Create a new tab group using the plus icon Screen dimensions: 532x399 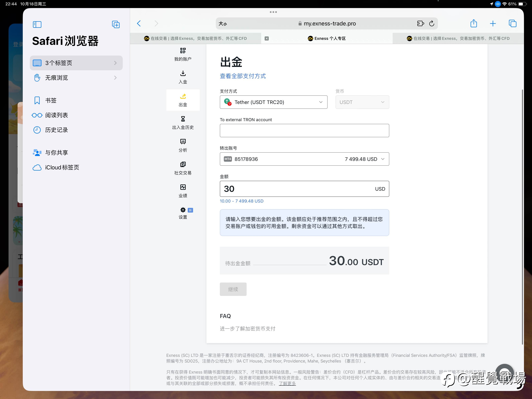pyautogui.click(x=116, y=24)
